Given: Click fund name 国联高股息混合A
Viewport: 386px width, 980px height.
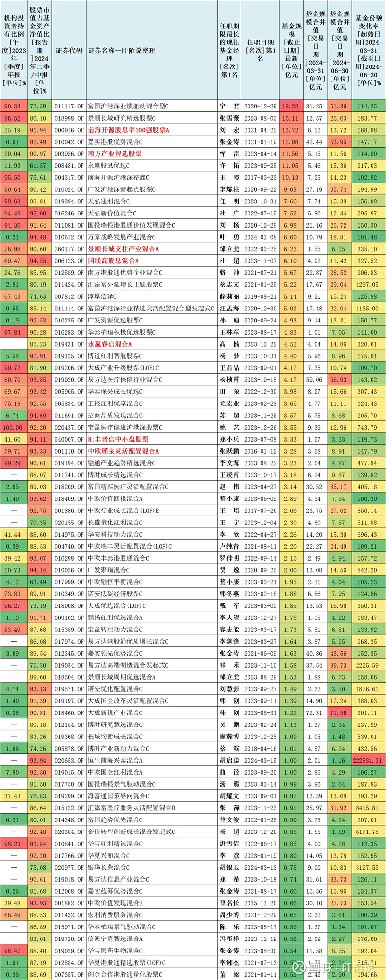Looking at the screenshot, I should pos(113,261).
